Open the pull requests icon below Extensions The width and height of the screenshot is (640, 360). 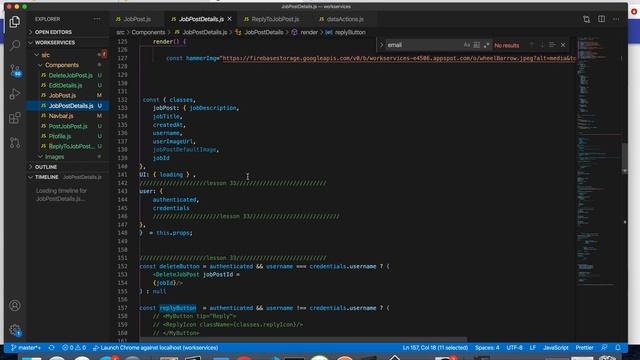pyautogui.click(x=15, y=142)
